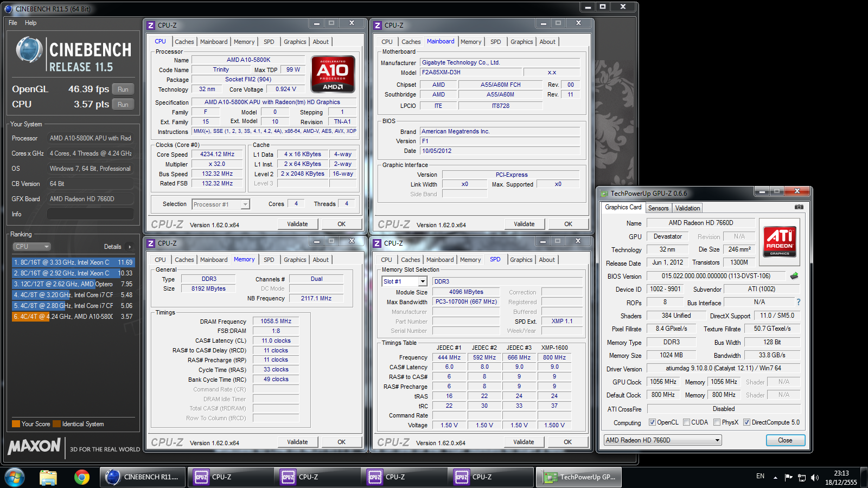Click the 'F2A85XM-D3H' model value
868x488 pixels.
(471, 73)
